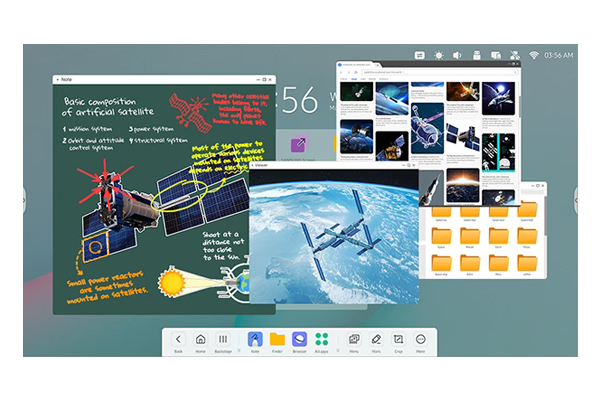Open the Menu tool in dock
The height and width of the screenshot is (400, 600).
354,342
